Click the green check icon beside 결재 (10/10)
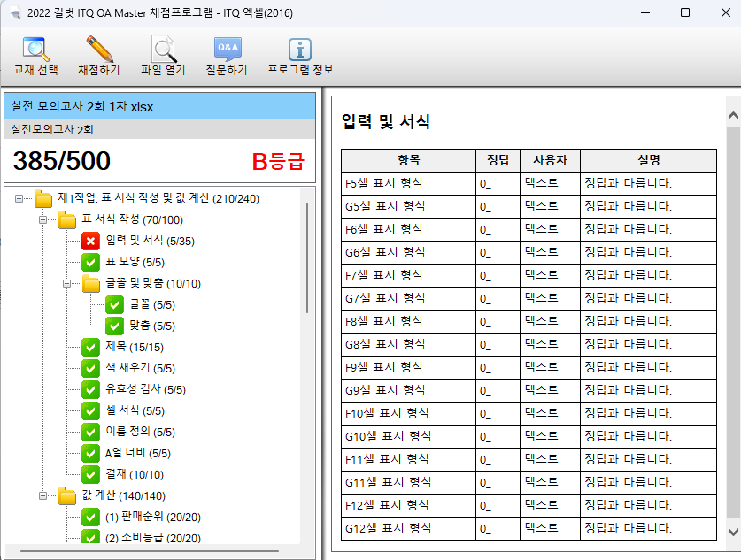The width and height of the screenshot is (741, 560). pos(90,475)
